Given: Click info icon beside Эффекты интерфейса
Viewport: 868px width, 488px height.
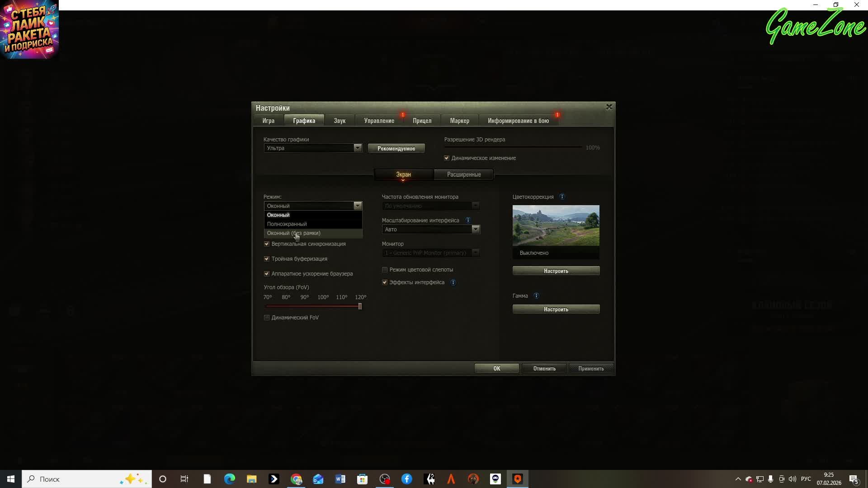Looking at the screenshot, I should pyautogui.click(x=453, y=283).
